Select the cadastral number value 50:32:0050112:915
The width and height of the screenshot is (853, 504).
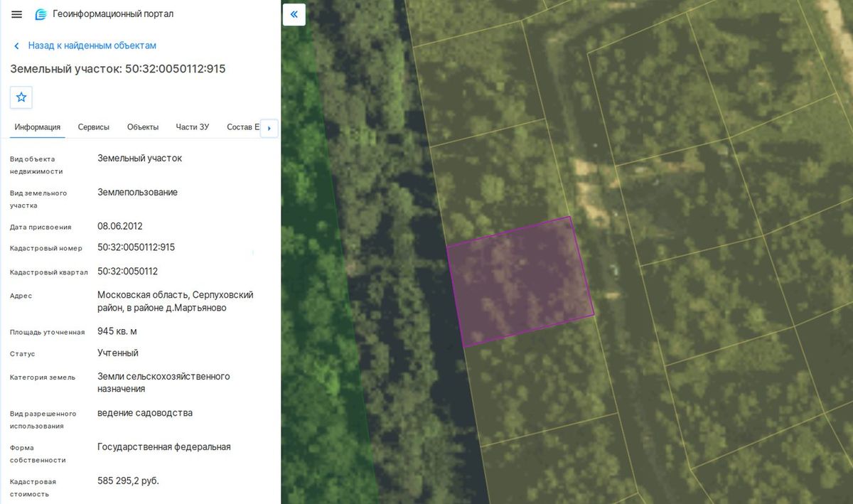click(x=136, y=247)
